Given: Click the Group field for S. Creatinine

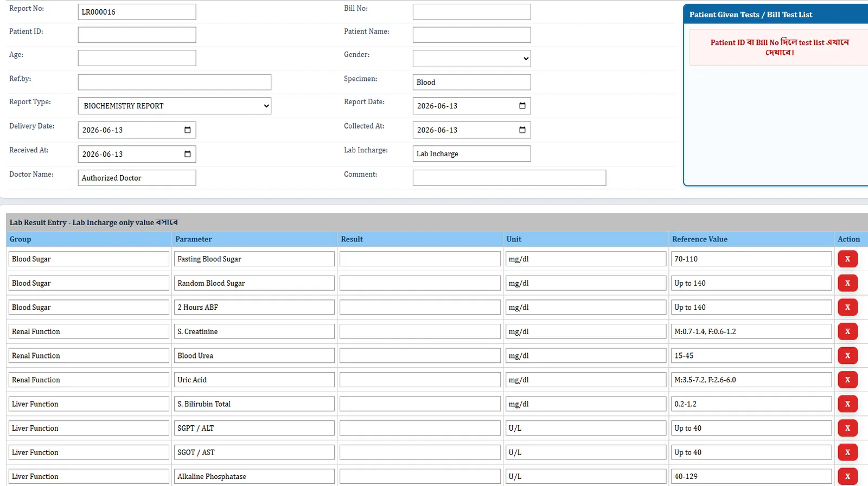Looking at the screenshot, I should coord(88,331).
